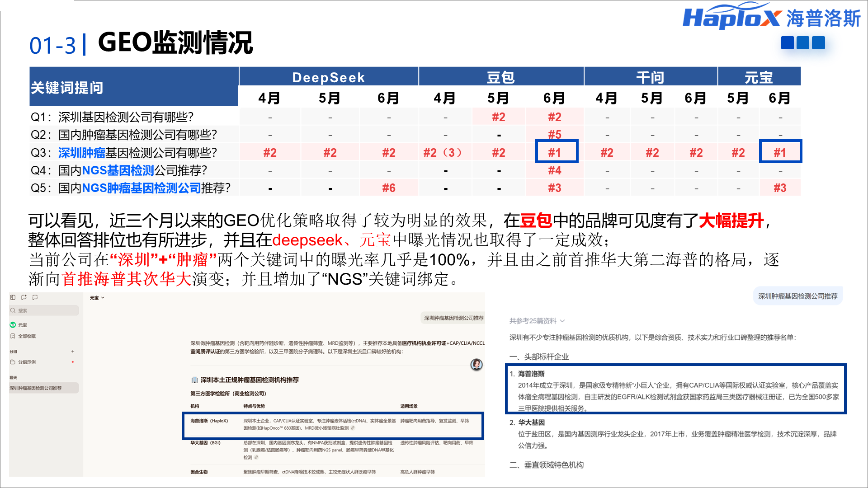Screen dimensions: 868x488
Task: Click the 全部收藏 sidebar entry
Action: [27, 336]
